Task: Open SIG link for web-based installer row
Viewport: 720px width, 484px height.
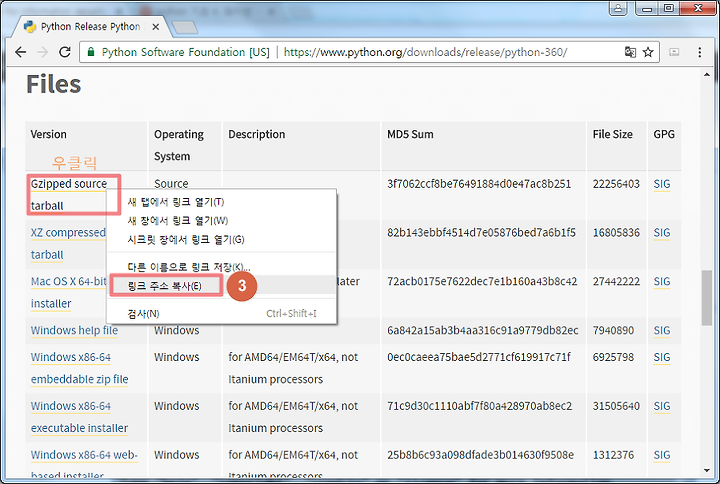Action: coord(662,455)
